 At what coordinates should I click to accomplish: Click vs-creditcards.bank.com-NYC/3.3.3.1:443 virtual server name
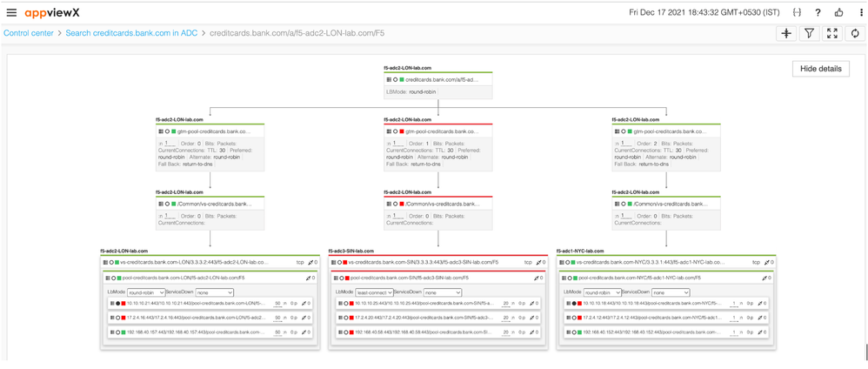point(651,262)
